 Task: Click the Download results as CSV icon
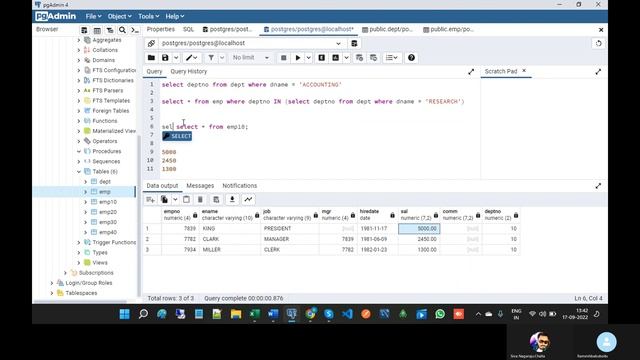(x=232, y=199)
